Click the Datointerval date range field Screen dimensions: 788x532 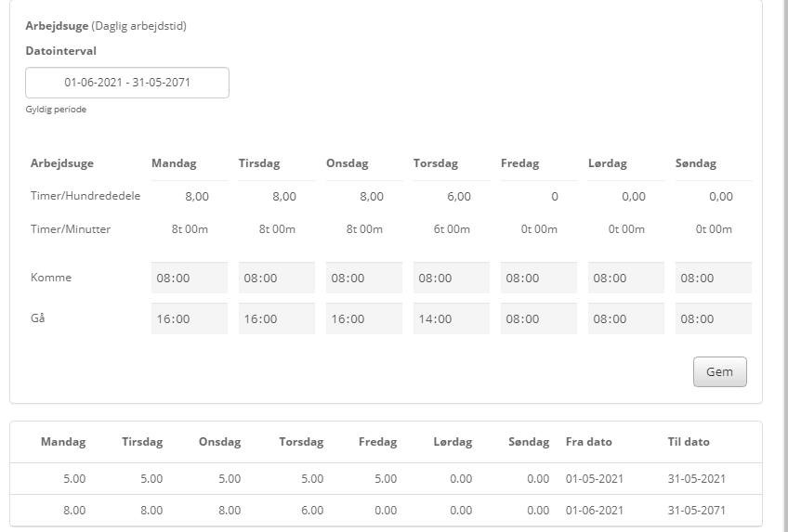point(127,83)
